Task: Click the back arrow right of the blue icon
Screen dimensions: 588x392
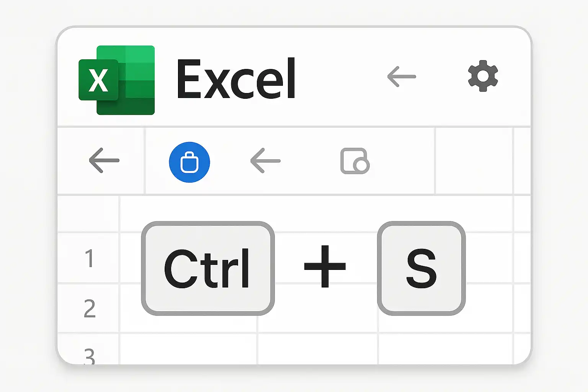Action: (265, 161)
